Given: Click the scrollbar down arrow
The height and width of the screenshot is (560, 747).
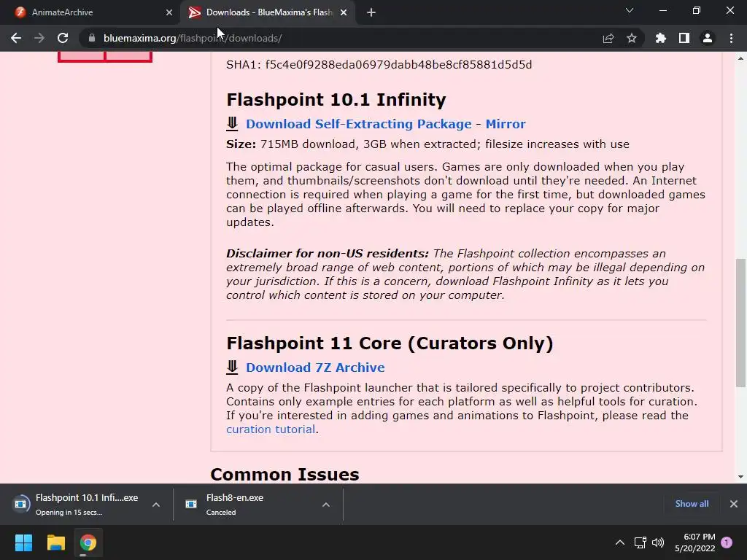Looking at the screenshot, I should [740, 477].
